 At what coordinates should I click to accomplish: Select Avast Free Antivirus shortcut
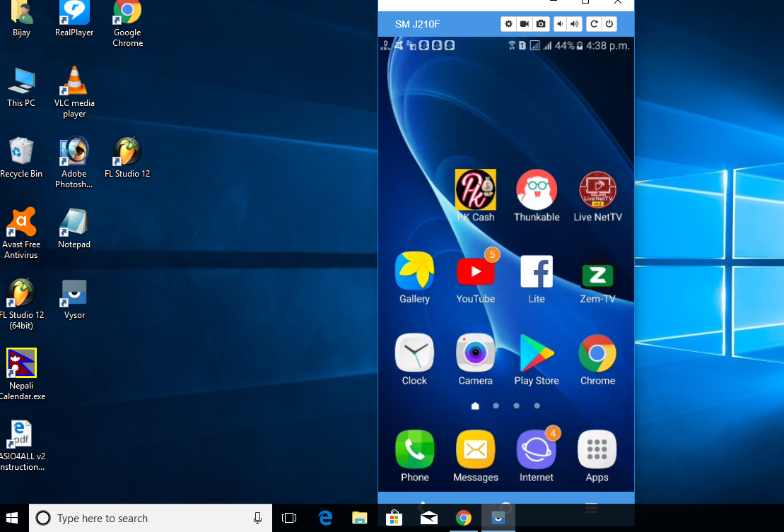click(x=21, y=233)
